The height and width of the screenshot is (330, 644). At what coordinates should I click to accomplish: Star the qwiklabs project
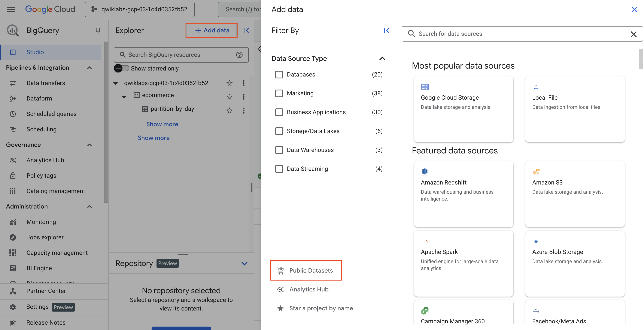pyautogui.click(x=229, y=83)
